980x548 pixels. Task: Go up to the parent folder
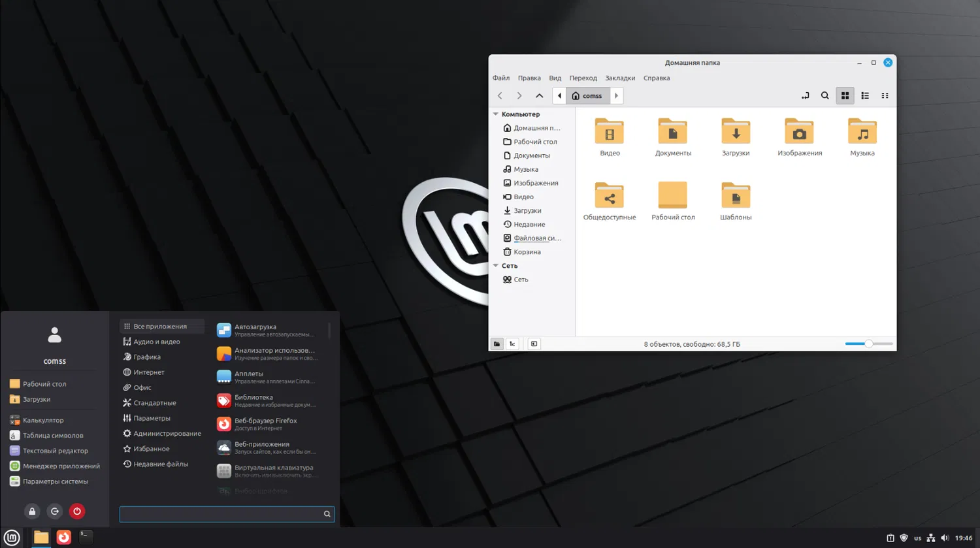[x=539, y=96]
